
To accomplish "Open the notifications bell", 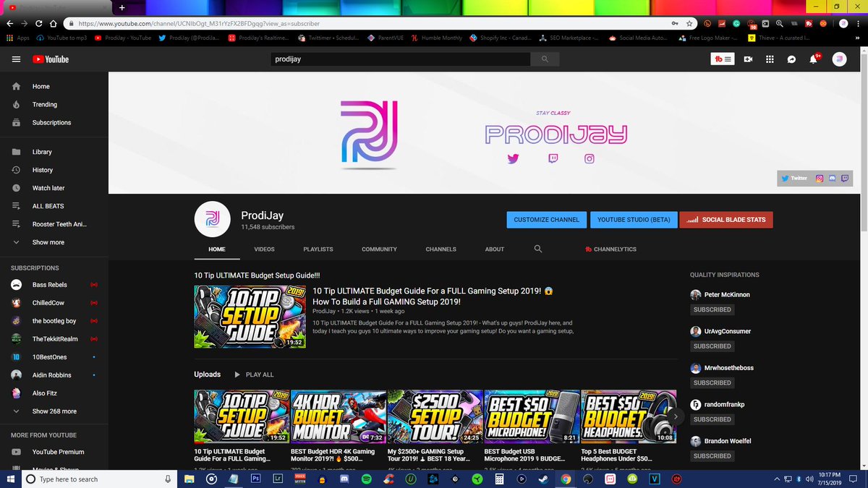I will point(813,59).
